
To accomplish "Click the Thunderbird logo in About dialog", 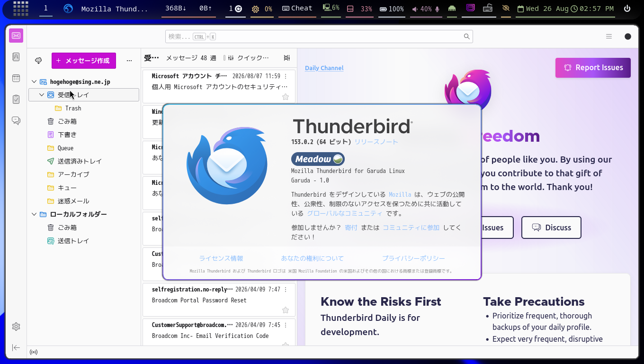I will click(227, 165).
